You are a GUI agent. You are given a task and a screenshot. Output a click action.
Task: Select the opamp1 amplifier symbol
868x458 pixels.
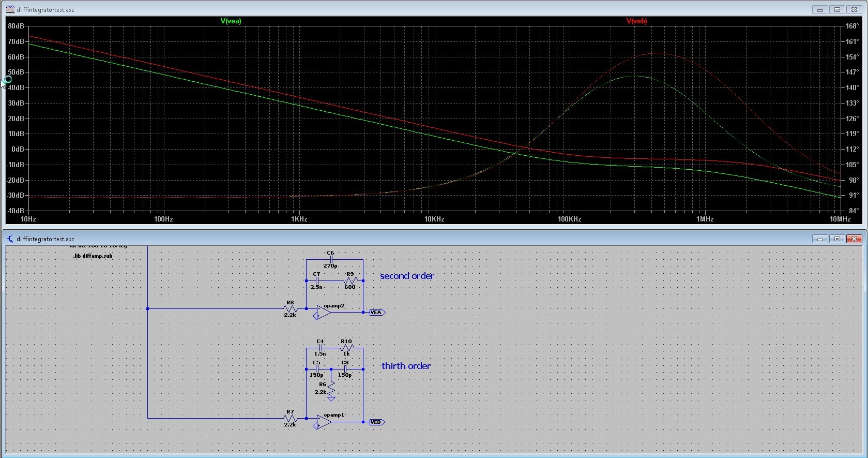tap(323, 422)
